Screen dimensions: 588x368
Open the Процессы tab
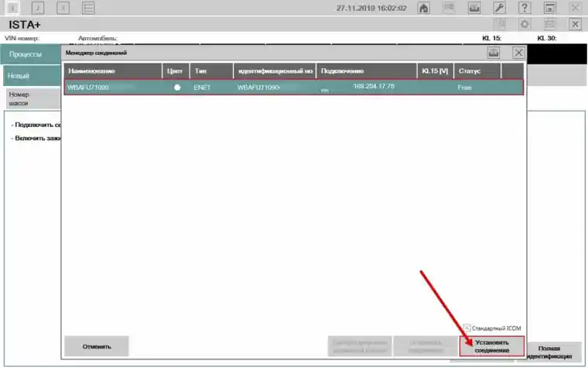(31, 54)
